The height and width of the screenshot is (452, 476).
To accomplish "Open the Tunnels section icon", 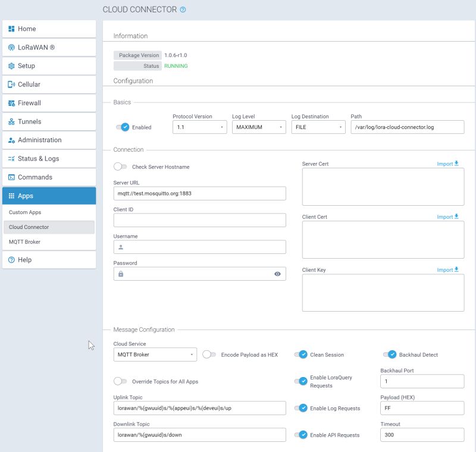I will coord(11,121).
